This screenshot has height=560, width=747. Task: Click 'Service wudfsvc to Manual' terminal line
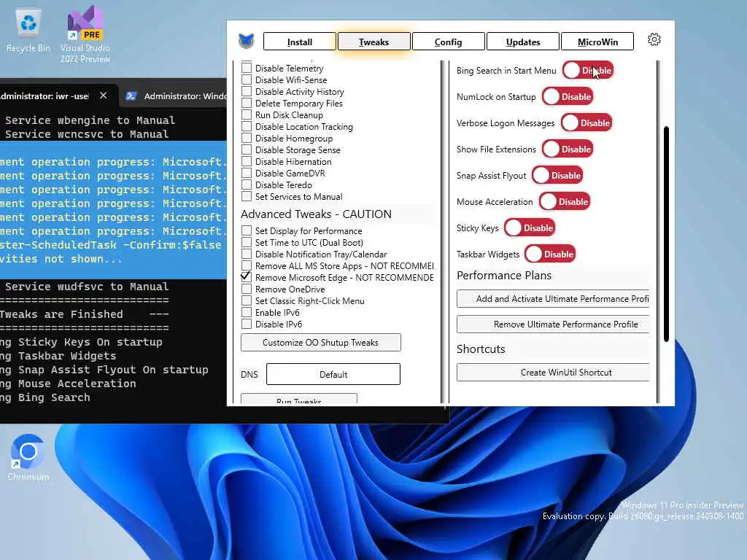(x=87, y=287)
